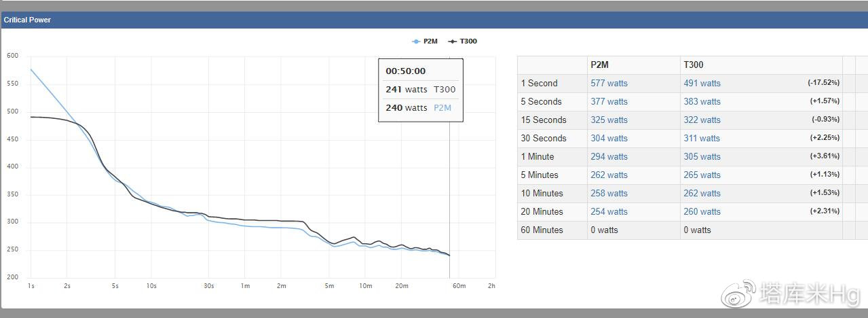Click the P2M column header in table
The height and width of the screenshot is (318, 868).
[599, 65]
